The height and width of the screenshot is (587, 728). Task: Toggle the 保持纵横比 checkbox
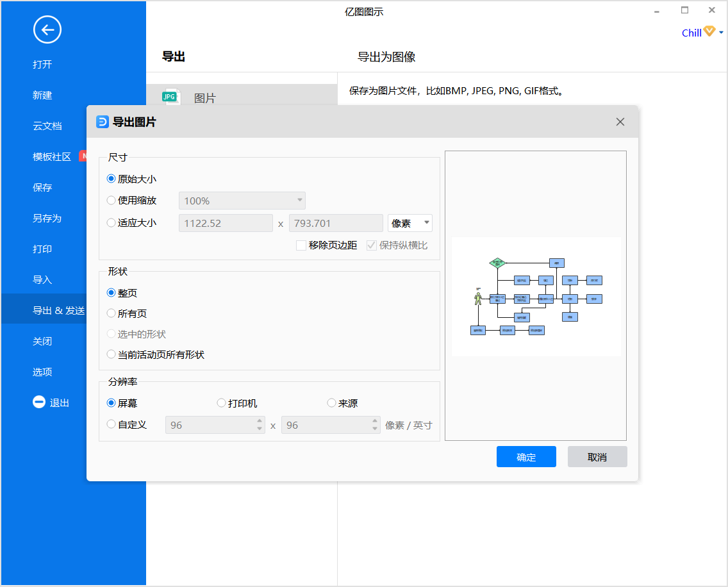click(x=372, y=245)
